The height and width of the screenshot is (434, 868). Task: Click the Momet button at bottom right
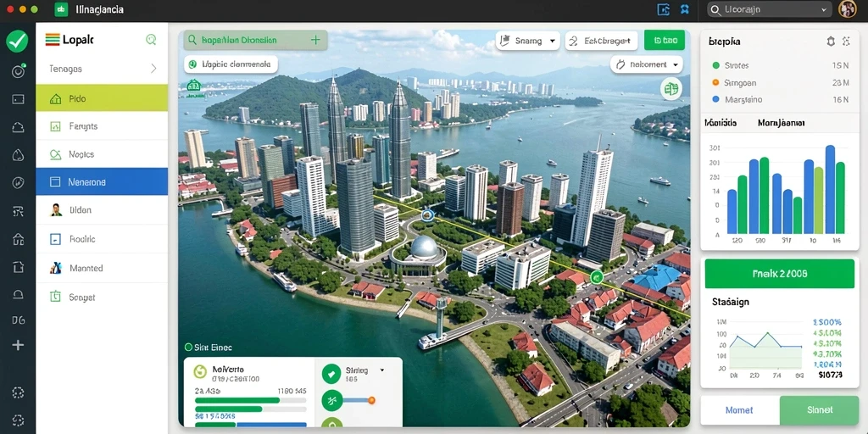coord(739,410)
